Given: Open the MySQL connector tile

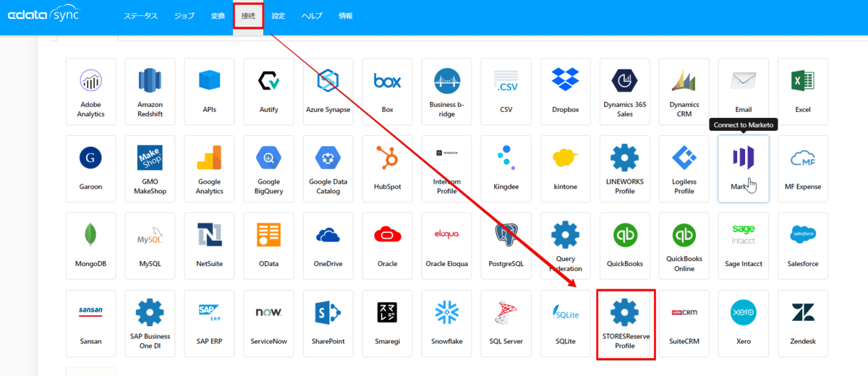Looking at the screenshot, I should [150, 246].
